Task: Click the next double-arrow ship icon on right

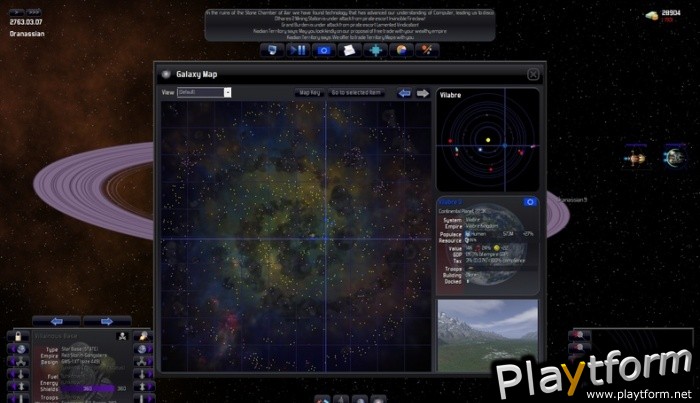Action: tap(143, 386)
